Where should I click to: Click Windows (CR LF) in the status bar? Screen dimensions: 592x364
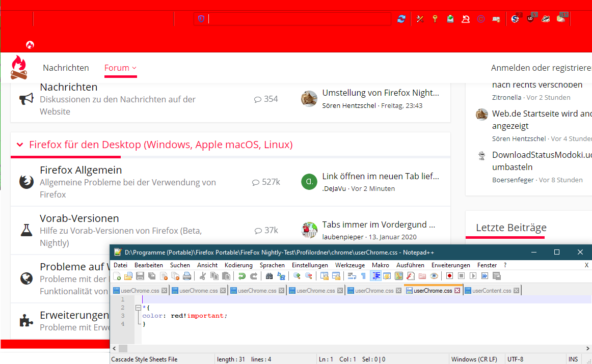pyautogui.click(x=474, y=359)
